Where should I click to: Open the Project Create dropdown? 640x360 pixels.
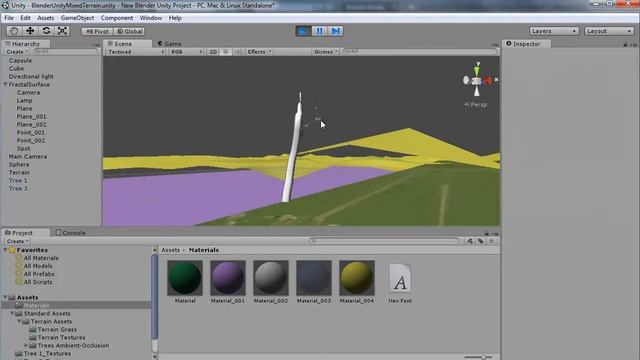(17, 241)
